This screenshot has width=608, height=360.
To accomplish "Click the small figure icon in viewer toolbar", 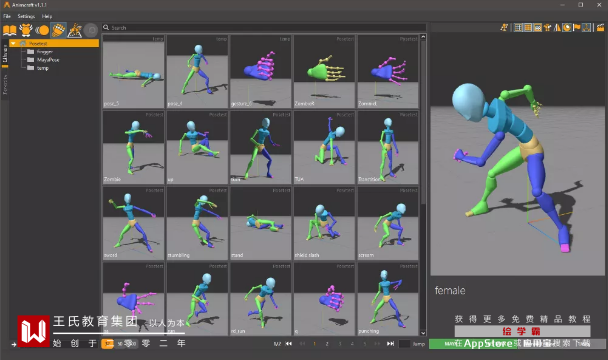I will point(547,27).
